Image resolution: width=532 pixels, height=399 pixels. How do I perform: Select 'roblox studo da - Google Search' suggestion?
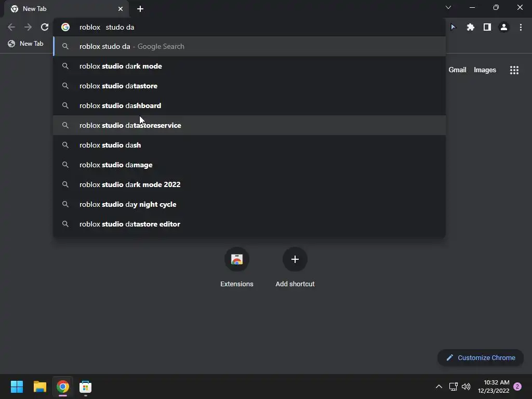point(249,46)
